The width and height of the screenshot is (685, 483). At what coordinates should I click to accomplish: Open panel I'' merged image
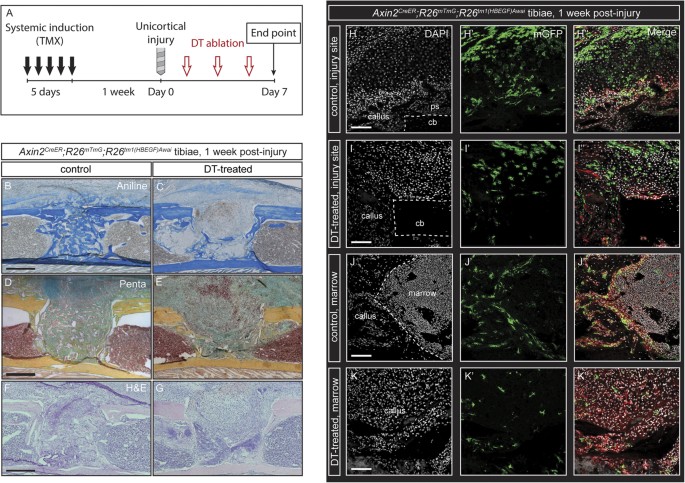coord(627,193)
